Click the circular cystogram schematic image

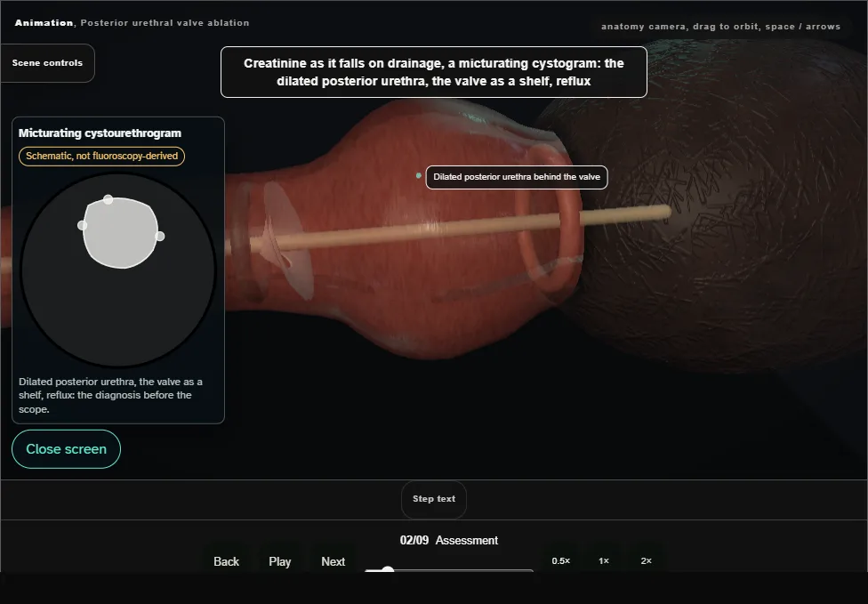click(x=118, y=270)
